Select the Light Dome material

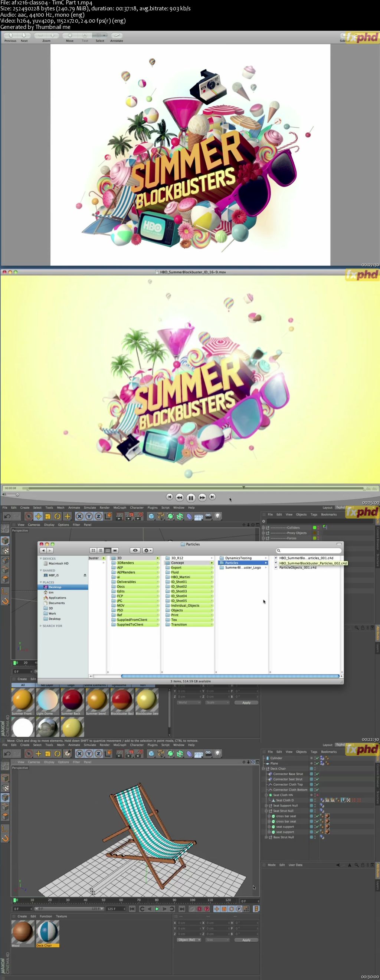tap(47, 702)
